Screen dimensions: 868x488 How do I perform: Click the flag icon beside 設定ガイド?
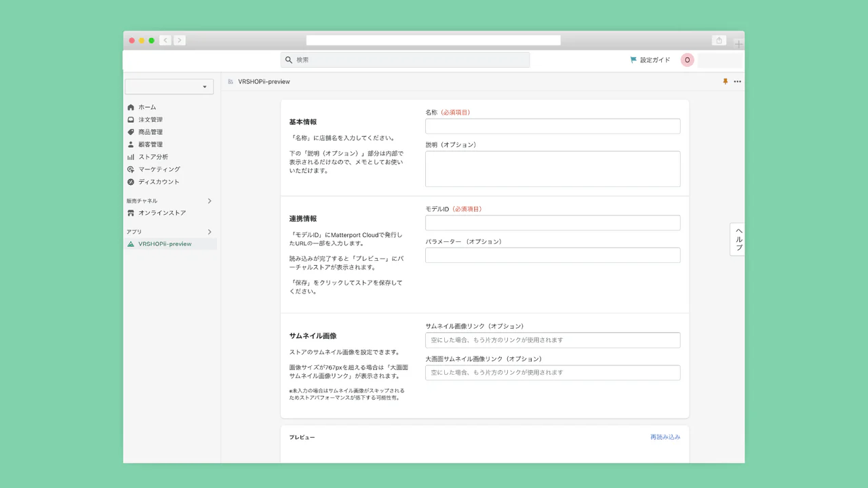click(x=633, y=60)
